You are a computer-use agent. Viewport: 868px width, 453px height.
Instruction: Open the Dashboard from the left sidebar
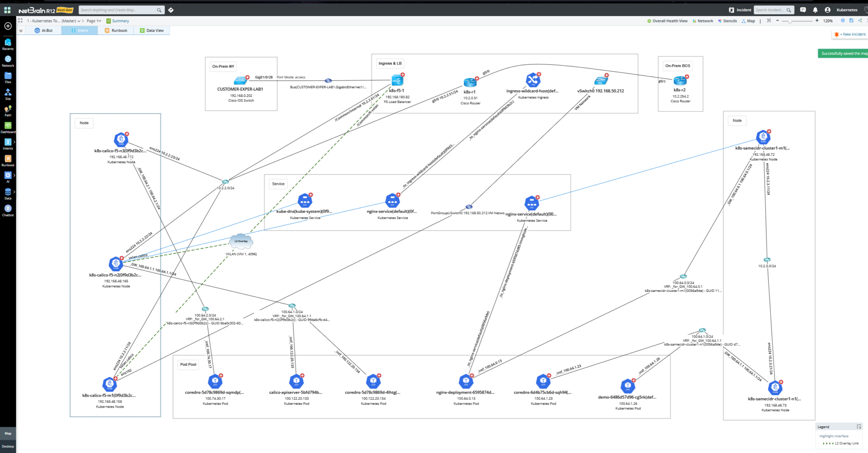8,128
